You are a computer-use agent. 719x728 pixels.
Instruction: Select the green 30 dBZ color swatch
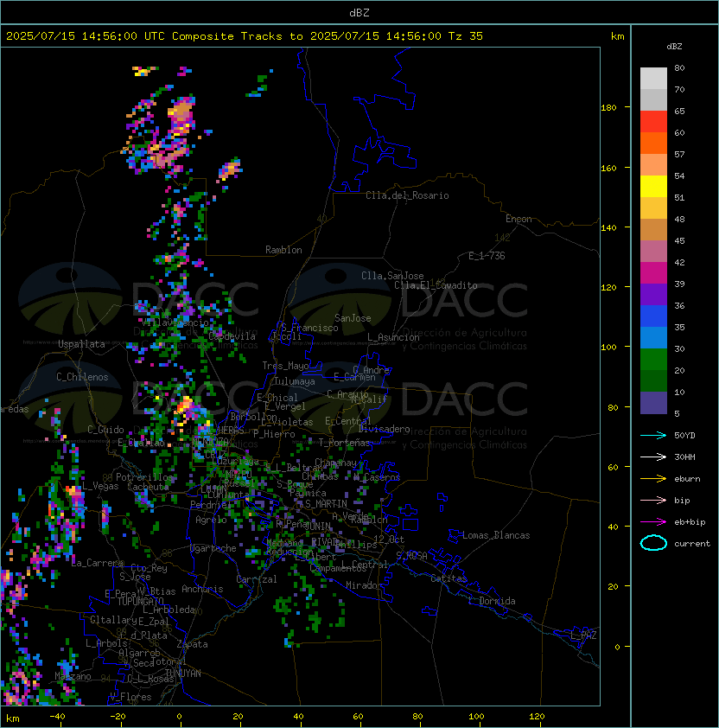click(653, 360)
